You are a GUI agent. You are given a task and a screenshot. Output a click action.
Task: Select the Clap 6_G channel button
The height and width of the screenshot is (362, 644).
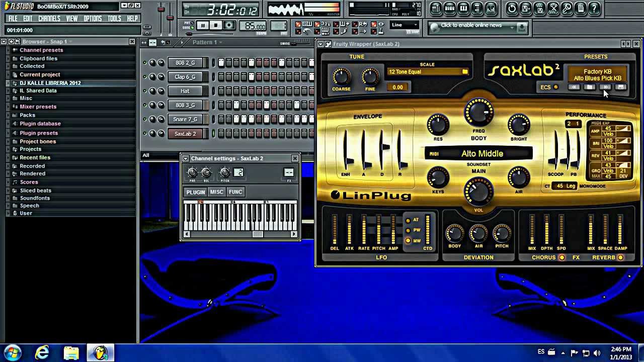tap(185, 77)
